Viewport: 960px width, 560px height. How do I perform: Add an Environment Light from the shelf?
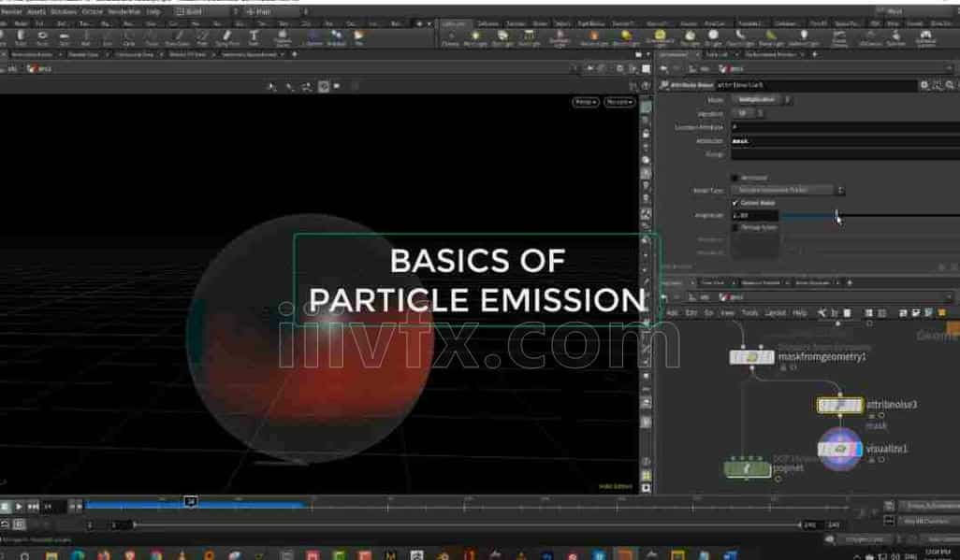click(659, 38)
